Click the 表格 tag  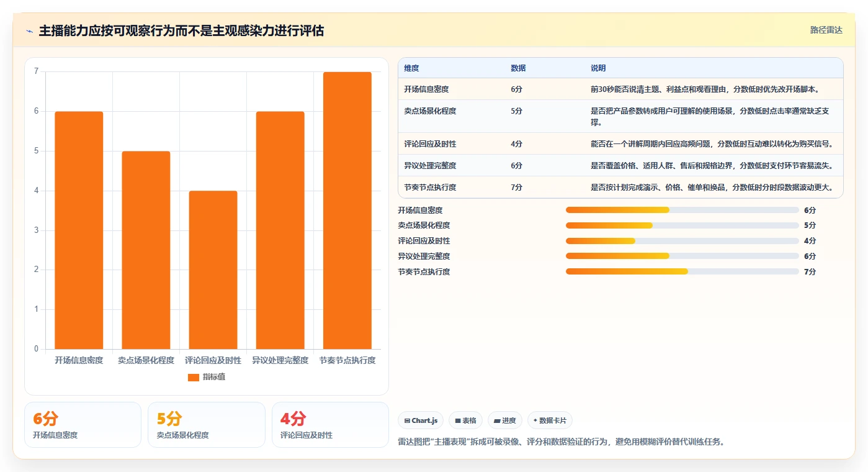[466, 420]
